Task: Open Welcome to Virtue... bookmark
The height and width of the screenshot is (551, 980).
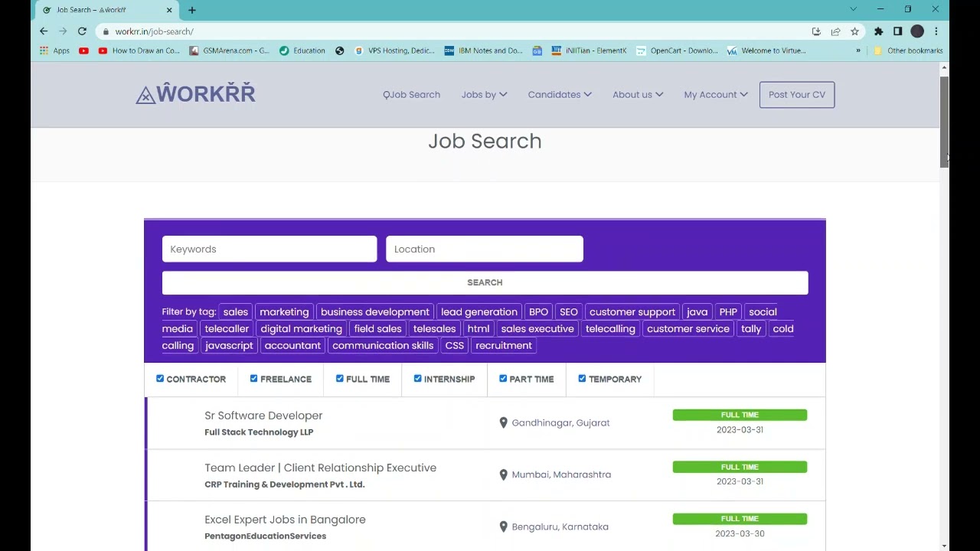Action: (x=766, y=51)
